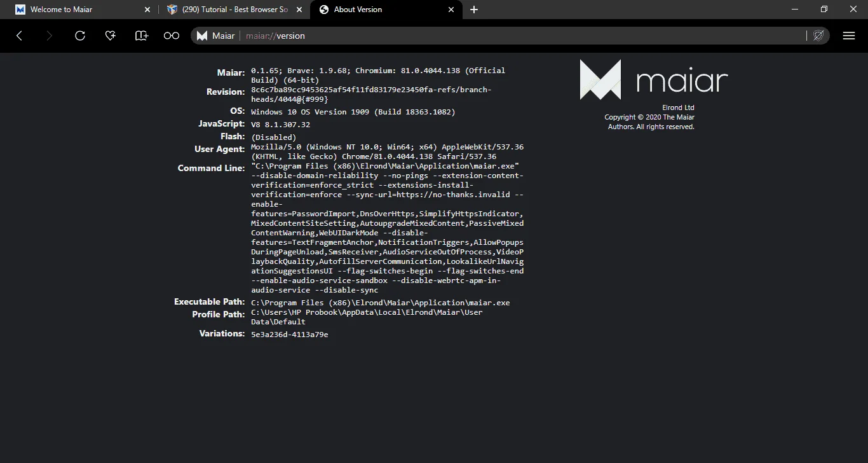Reload the About Version page
Viewport: 868px width, 463px height.
pos(80,36)
